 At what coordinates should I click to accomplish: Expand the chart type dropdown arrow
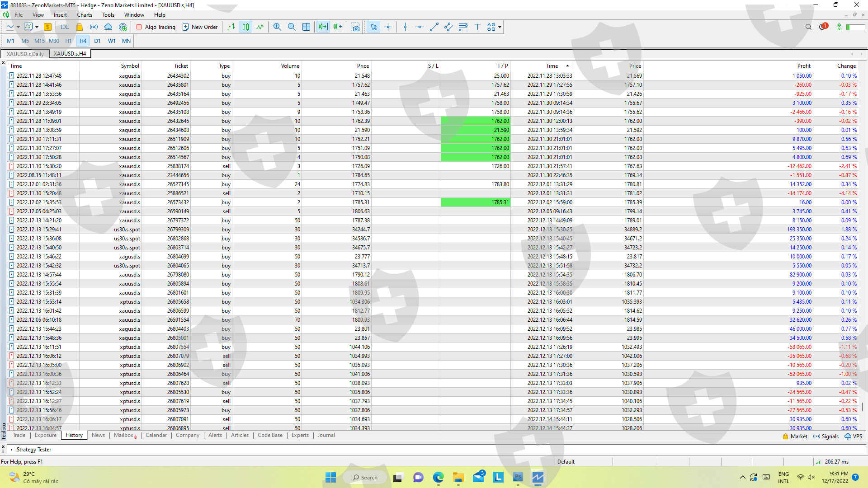18,27
